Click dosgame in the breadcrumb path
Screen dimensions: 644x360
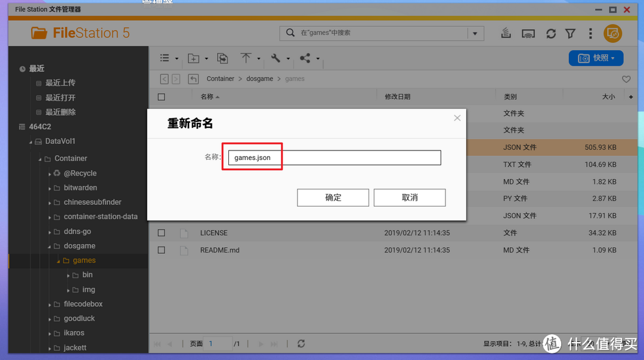click(259, 79)
